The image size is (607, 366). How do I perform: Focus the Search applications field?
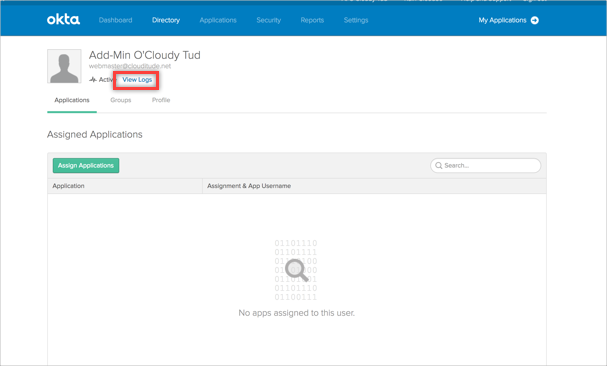click(x=485, y=165)
